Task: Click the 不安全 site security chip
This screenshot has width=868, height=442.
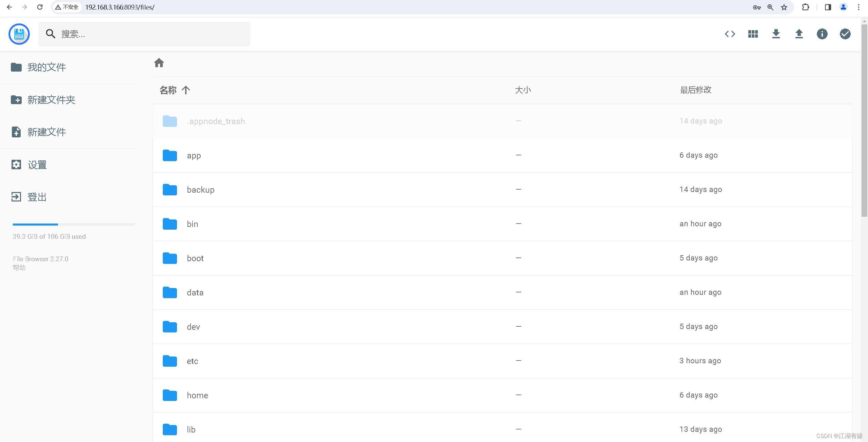Action: [x=67, y=7]
